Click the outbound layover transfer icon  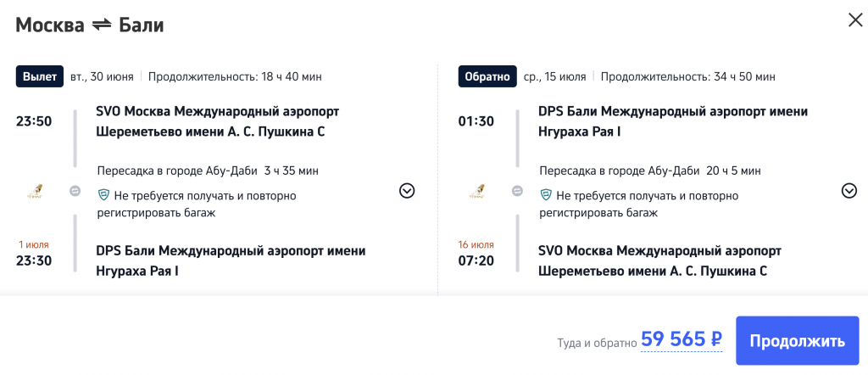point(75,191)
